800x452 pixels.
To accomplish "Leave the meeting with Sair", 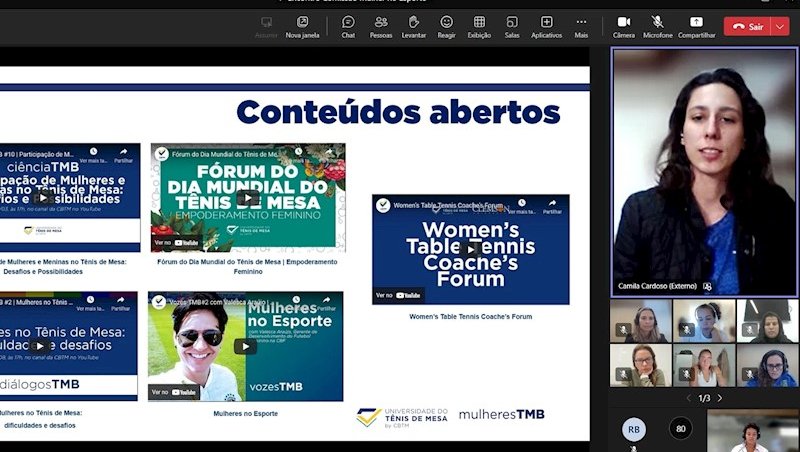I will click(748, 27).
